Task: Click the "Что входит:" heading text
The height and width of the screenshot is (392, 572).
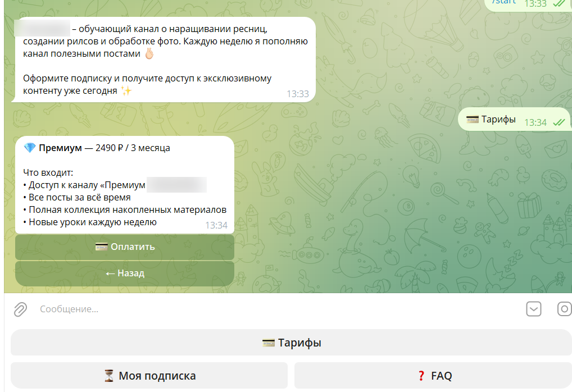Action: pyautogui.click(x=48, y=172)
